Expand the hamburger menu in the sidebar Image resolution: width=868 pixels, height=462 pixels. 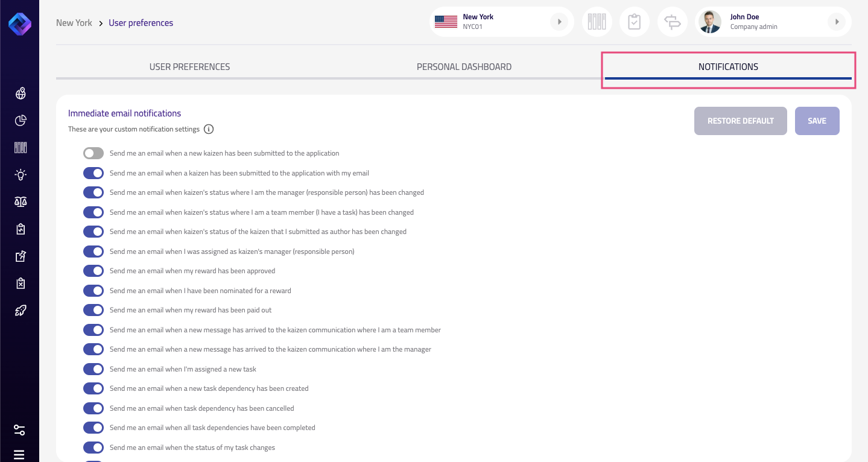pos(19,455)
